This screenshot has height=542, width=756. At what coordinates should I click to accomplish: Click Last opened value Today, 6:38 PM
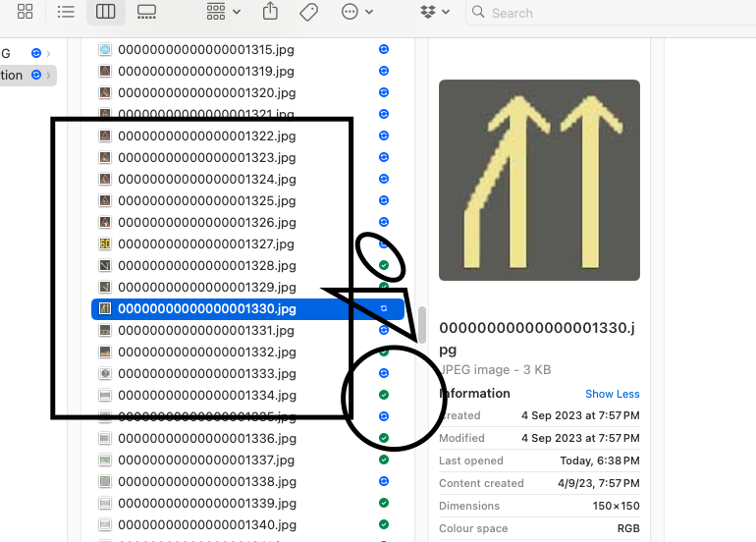click(x=600, y=461)
